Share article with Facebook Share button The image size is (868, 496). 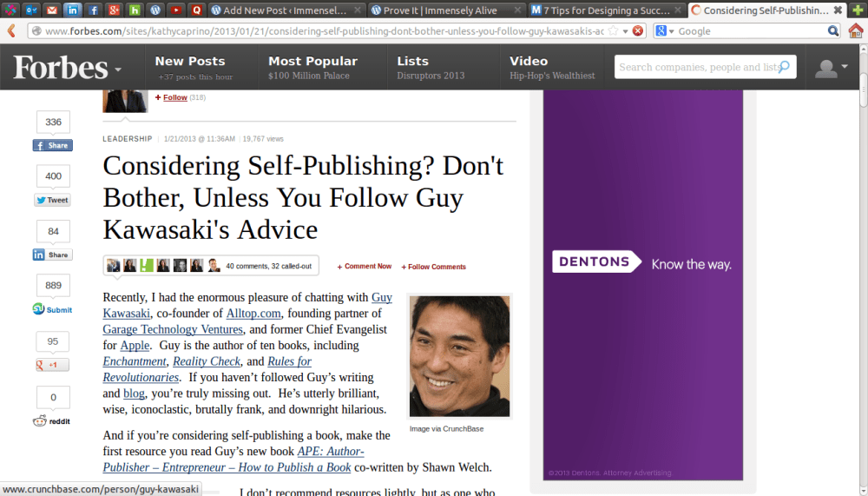tap(52, 145)
